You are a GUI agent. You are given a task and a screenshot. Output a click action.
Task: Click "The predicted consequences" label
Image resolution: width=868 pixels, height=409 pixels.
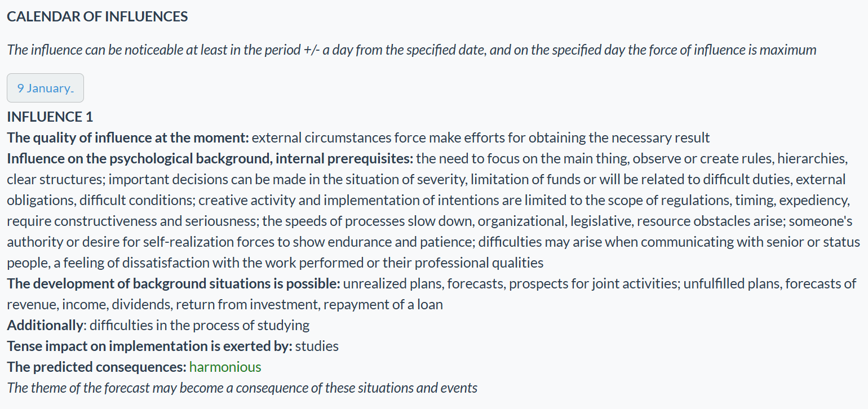coord(96,367)
